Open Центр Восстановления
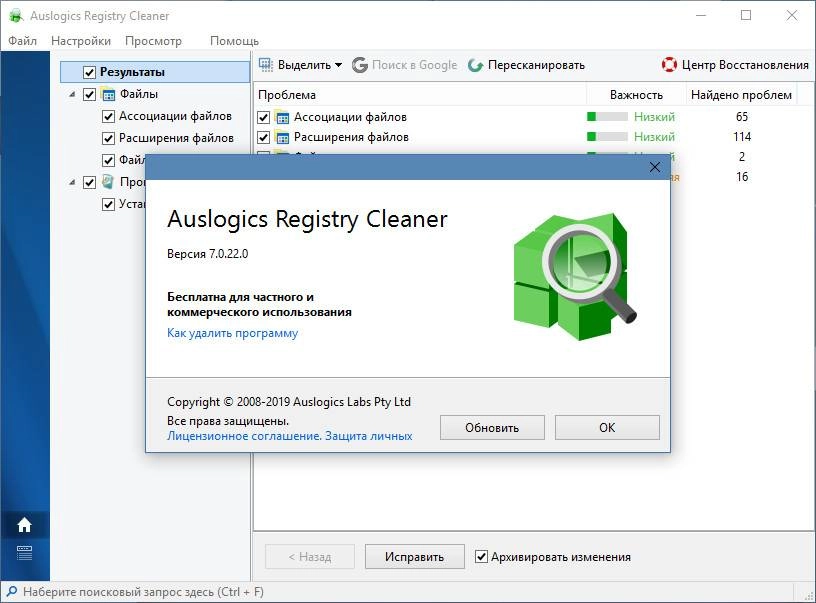816x603 pixels. pyautogui.click(x=735, y=65)
